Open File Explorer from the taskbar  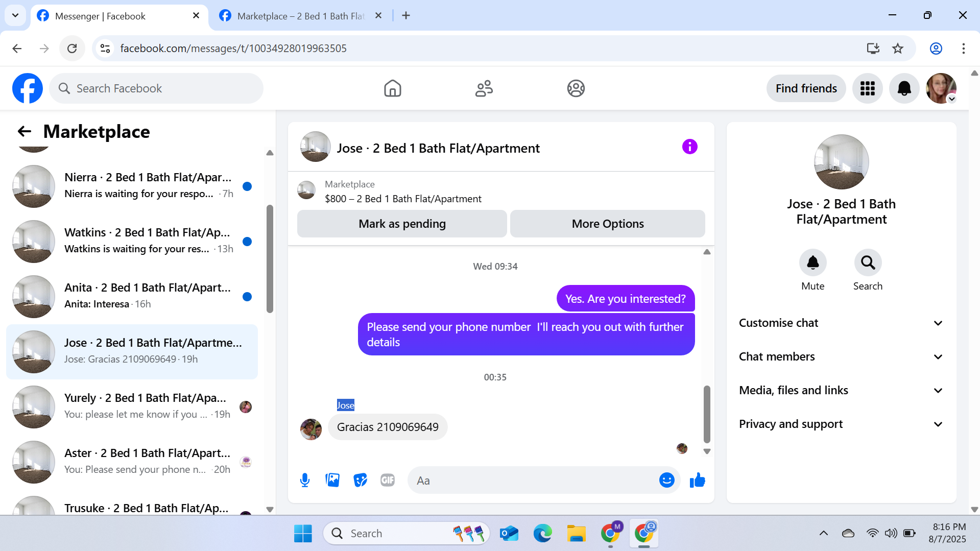point(576,533)
